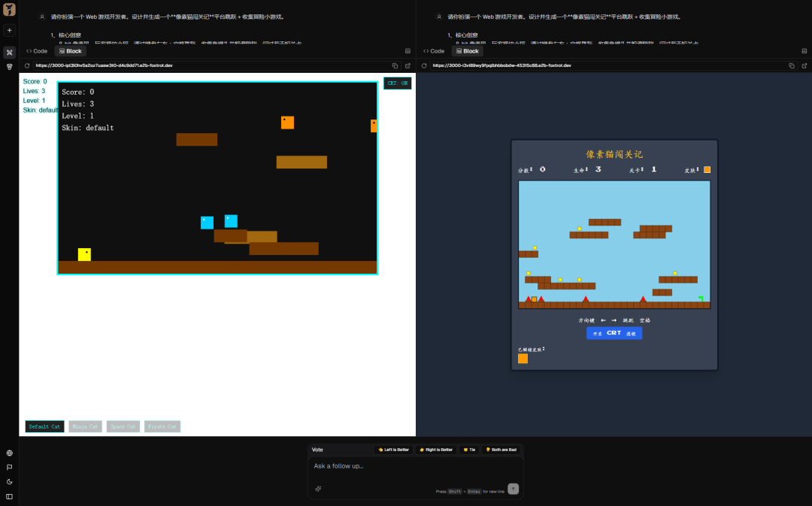Vote Left is Better
812x506 pixels.
(393, 450)
